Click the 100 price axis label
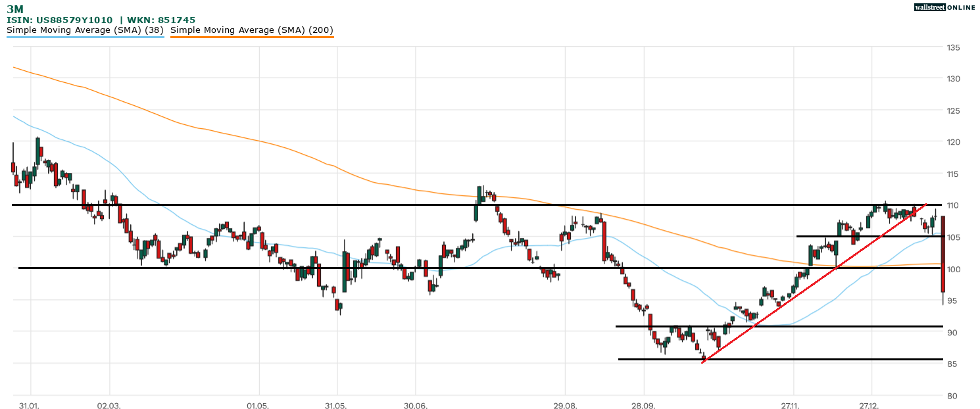The height and width of the screenshot is (409, 980). pyautogui.click(x=952, y=269)
